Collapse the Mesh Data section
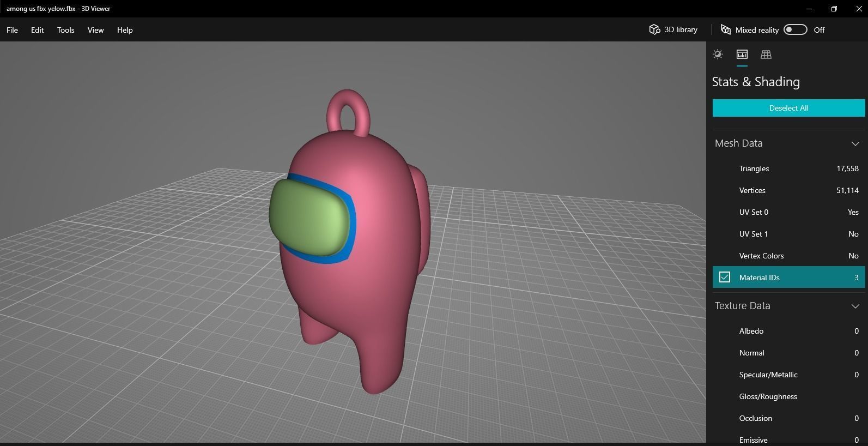 855,143
